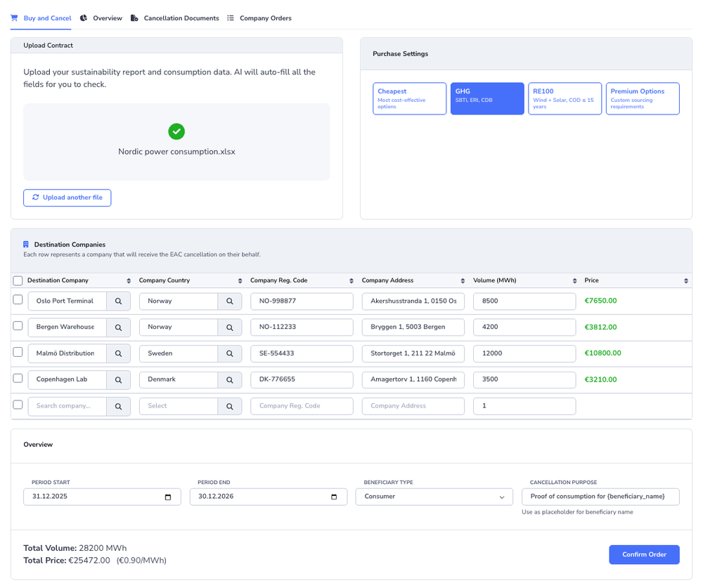Click the green upload success checkmark
The width and height of the screenshot is (703, 588).
coord(176,132)
